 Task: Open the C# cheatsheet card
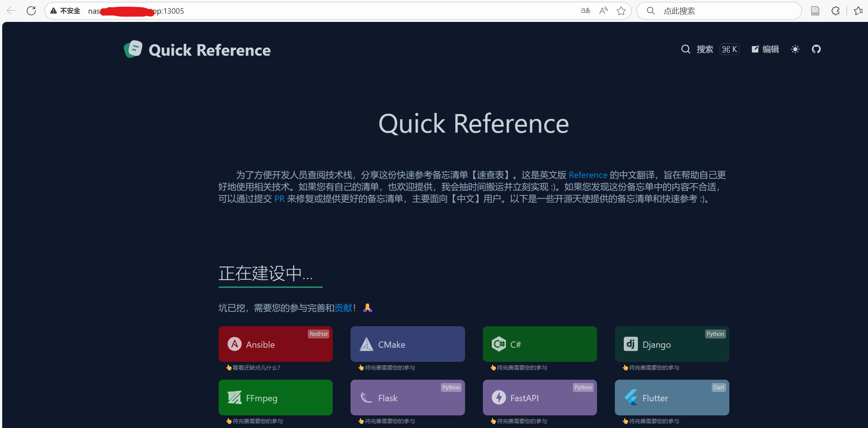(x=540, y=344)
